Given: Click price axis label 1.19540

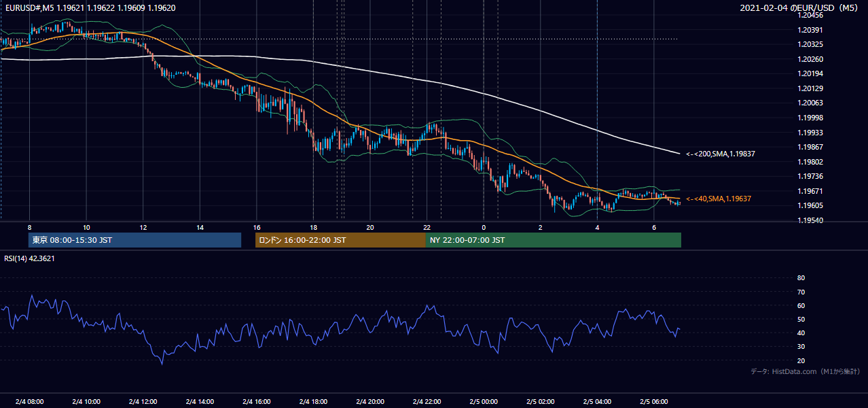Looking at the screenshot, I should (x=810, y=220).
